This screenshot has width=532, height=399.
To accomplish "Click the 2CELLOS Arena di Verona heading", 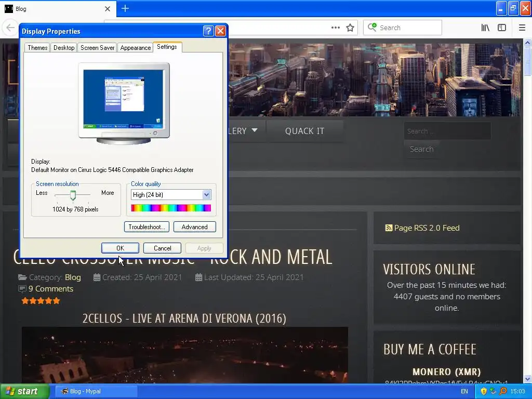I will click(x=184, y=318).
